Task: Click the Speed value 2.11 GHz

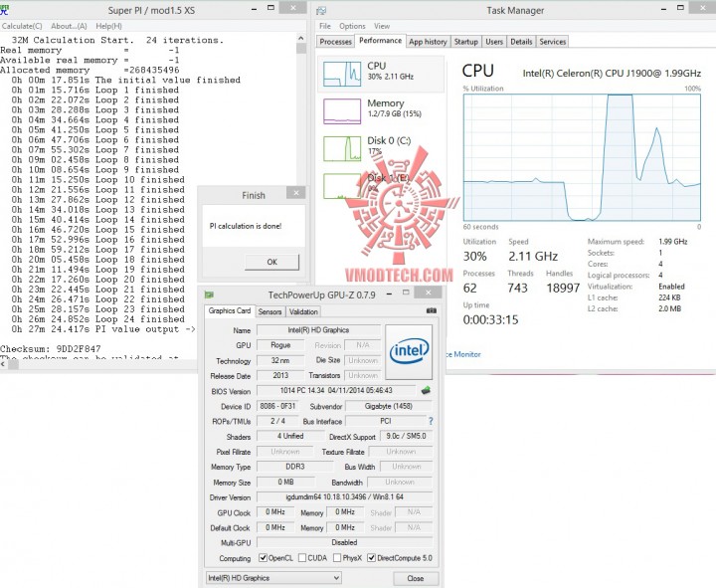Action: (x=533, y=256)
